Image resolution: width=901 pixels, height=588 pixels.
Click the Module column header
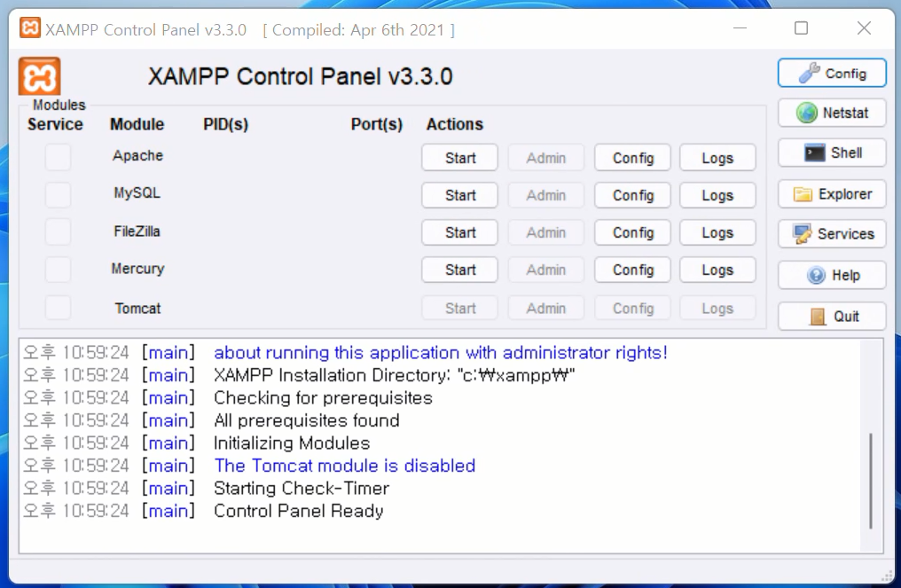click(x=137, y=124)
